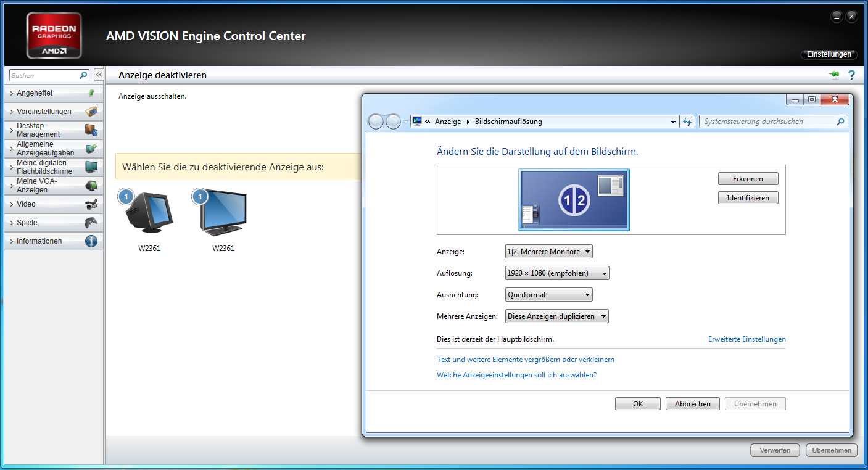Click the Erkennen button
The height and width of the screenshot is (470, 868).
(748, 179)
